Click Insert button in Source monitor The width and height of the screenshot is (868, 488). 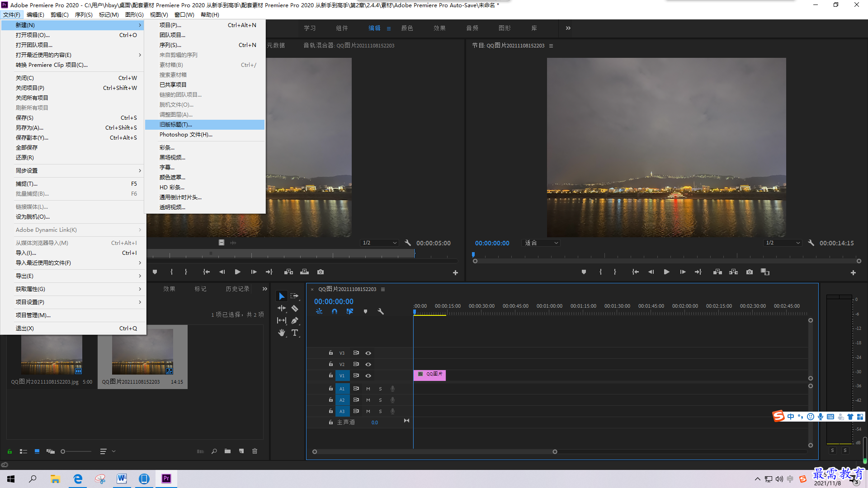point(288,272)
